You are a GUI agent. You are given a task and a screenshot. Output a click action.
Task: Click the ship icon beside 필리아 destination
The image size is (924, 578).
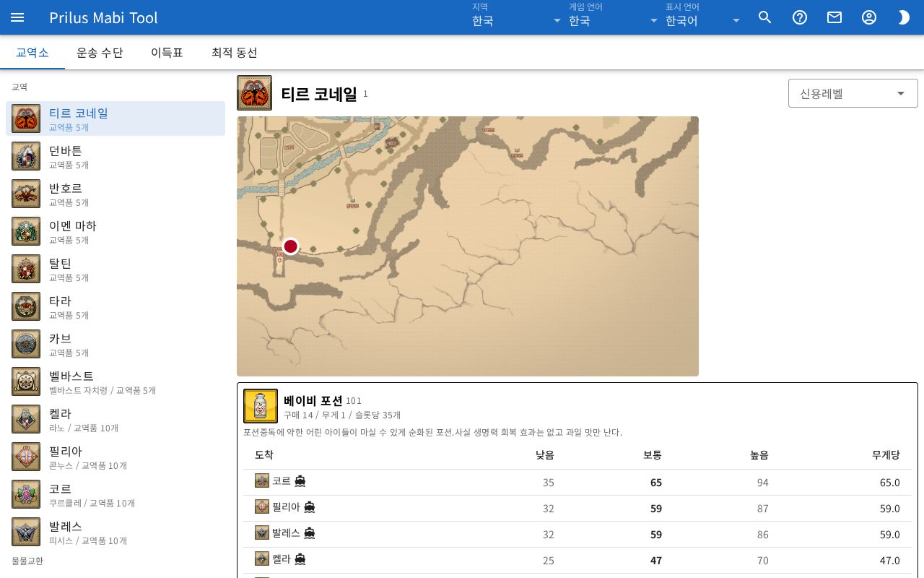[310, 507]
